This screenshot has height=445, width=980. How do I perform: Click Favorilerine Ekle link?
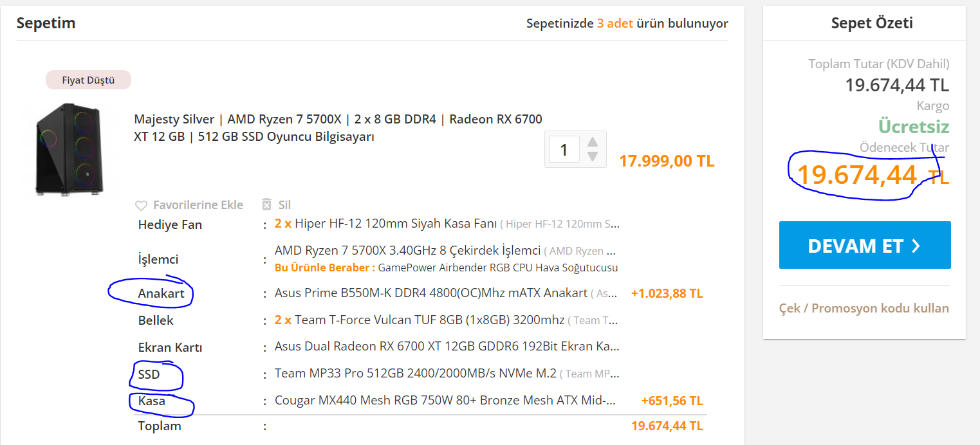click(198, 205)
